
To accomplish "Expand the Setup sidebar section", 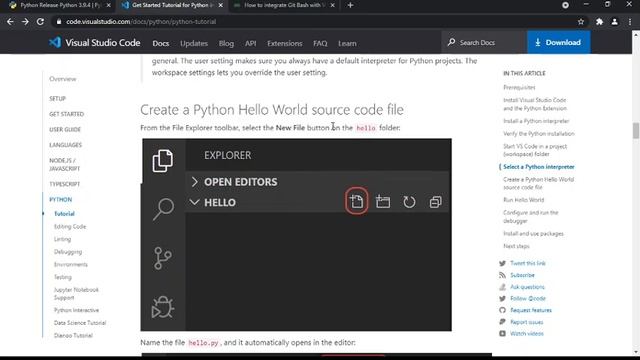I will (58, 98).
